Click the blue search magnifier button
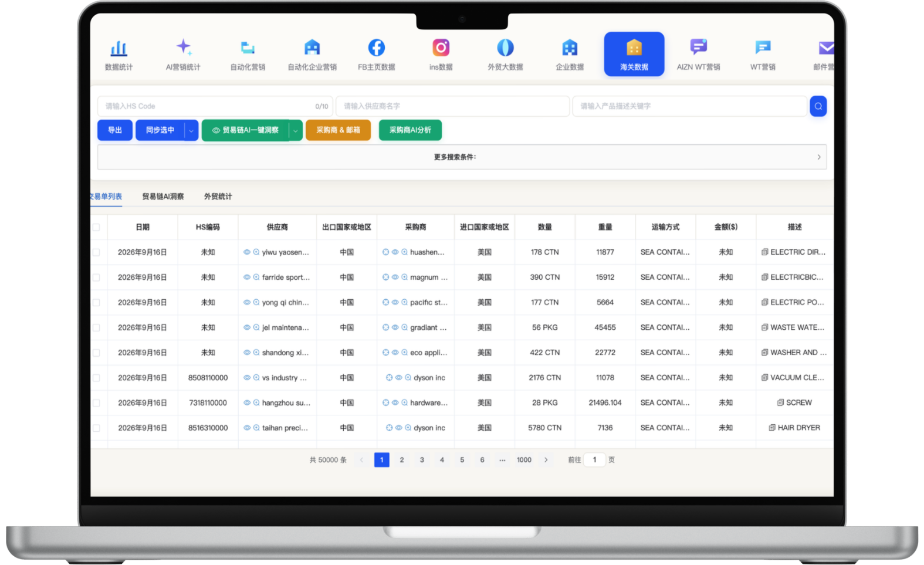This screenshot has height=565, width=924. 818,106
